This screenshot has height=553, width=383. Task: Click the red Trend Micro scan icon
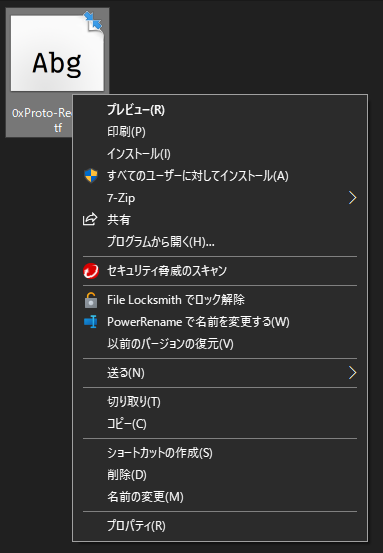click(91, 271)
